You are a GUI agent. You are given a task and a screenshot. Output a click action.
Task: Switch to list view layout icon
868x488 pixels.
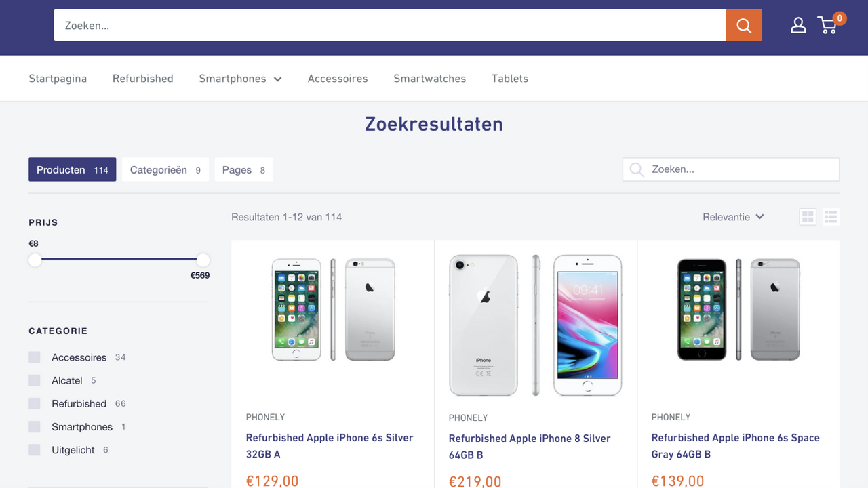pyautogui.click(x=831, y=216)
